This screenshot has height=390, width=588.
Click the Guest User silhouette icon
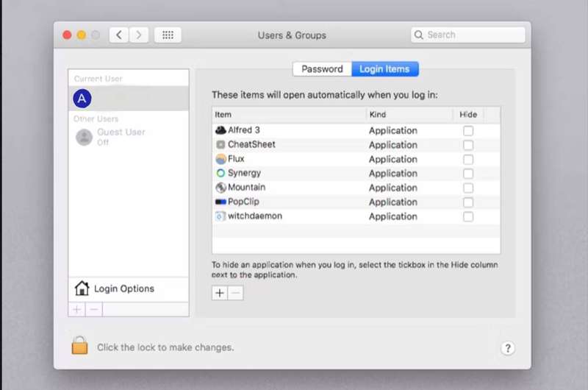pos(84,137)
